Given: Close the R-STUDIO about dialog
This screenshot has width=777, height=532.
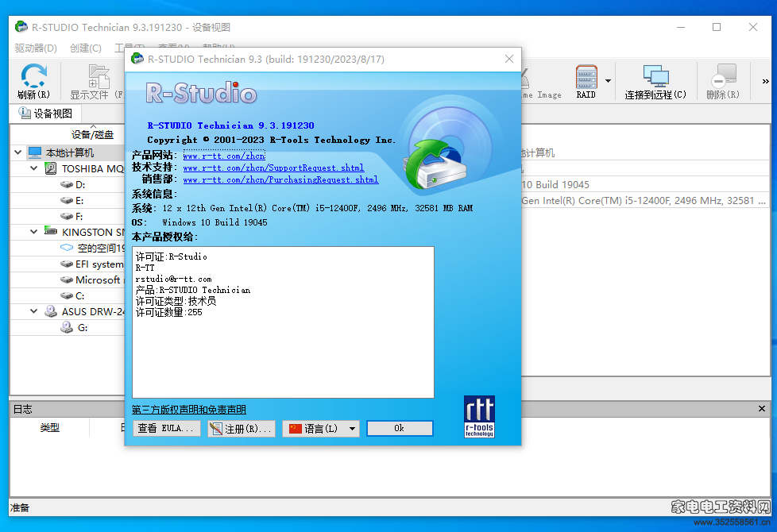Looking at the screenshot, I should (x=509, y=59).
